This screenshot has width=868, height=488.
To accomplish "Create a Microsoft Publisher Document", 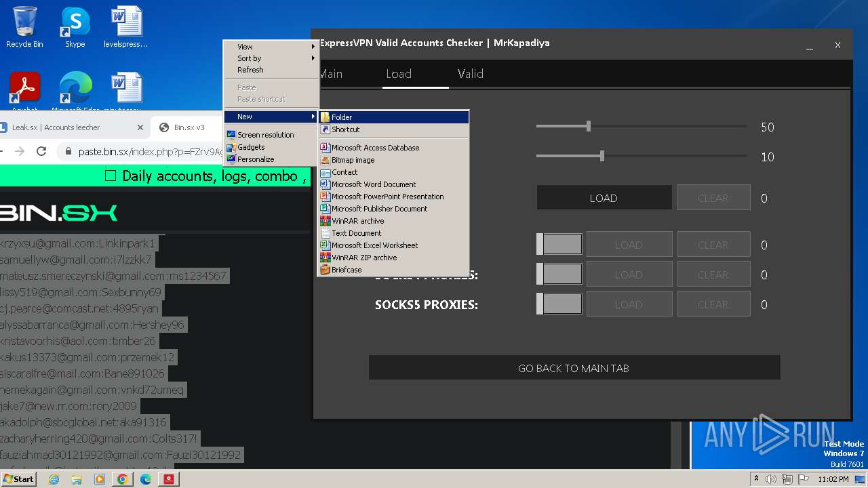I will (393, 209).
